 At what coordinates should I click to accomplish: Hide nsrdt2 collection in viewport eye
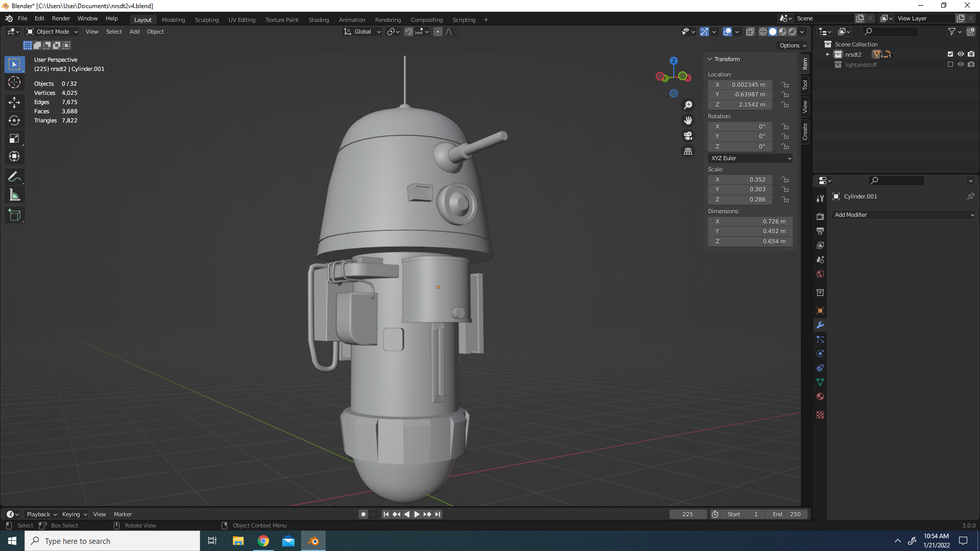(x=961, y=54)
